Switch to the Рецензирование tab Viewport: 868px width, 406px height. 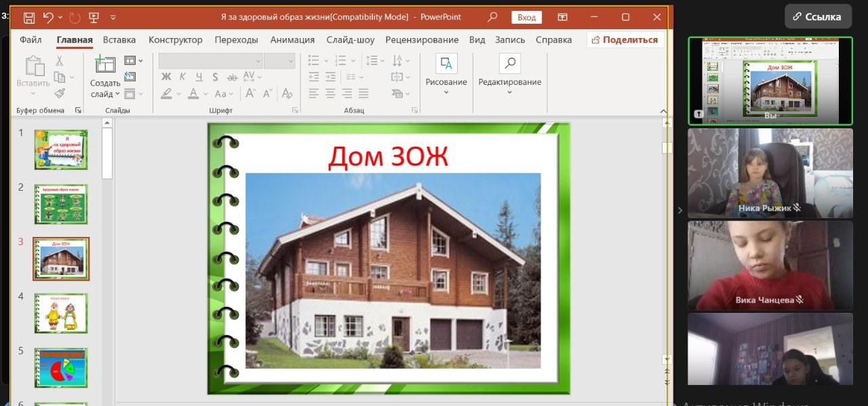tap(422, 39)
